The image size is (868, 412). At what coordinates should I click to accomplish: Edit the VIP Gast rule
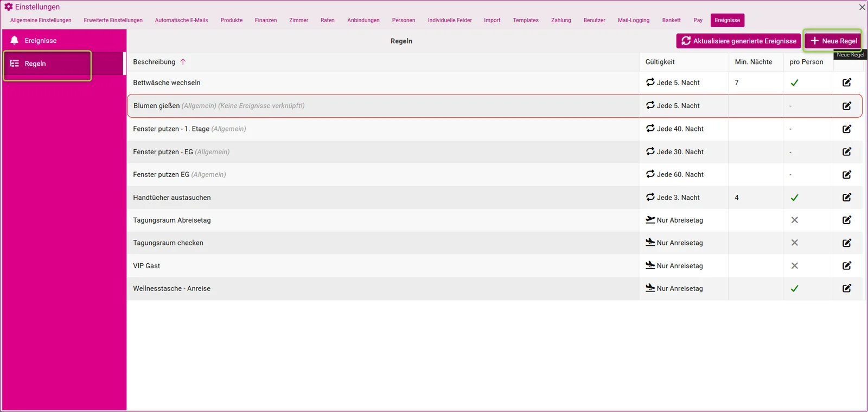(x=846, y=265)
